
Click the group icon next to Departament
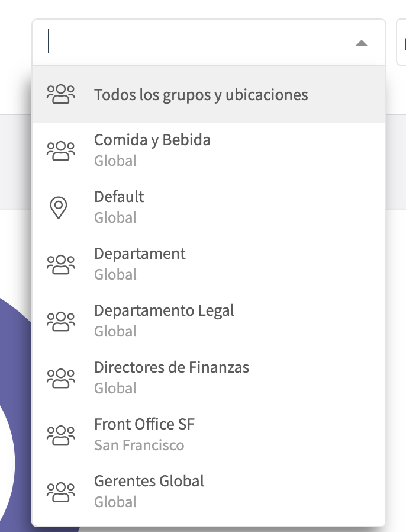[x=61, y=264]
